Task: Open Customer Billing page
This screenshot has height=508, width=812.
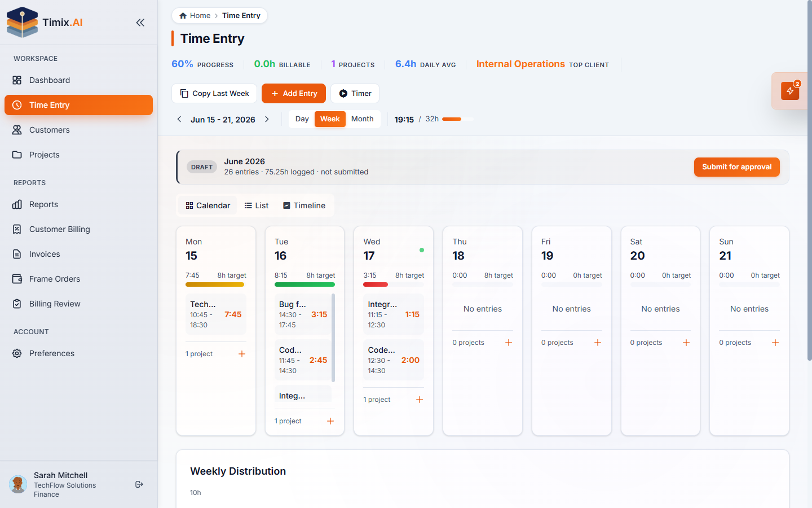Action: point(78,229)
